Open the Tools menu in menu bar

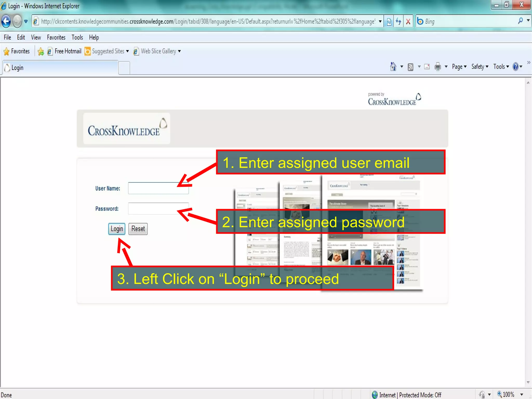coord(77,37)
